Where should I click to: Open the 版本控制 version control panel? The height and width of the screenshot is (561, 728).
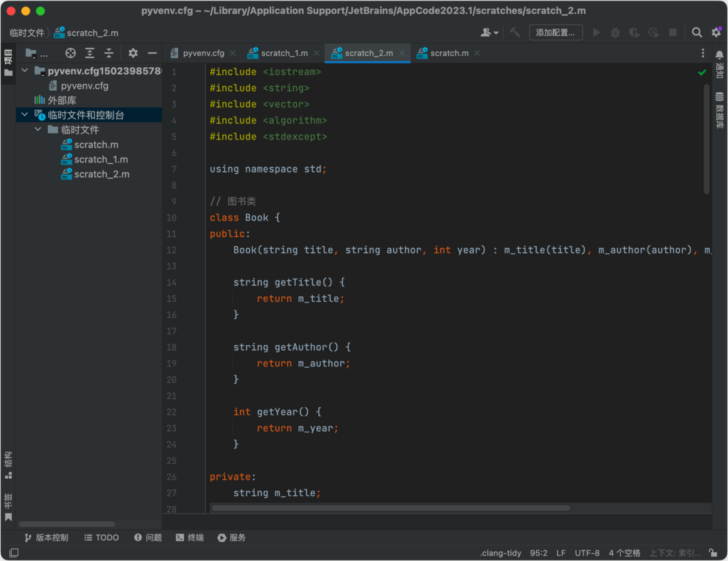(46, 537)
